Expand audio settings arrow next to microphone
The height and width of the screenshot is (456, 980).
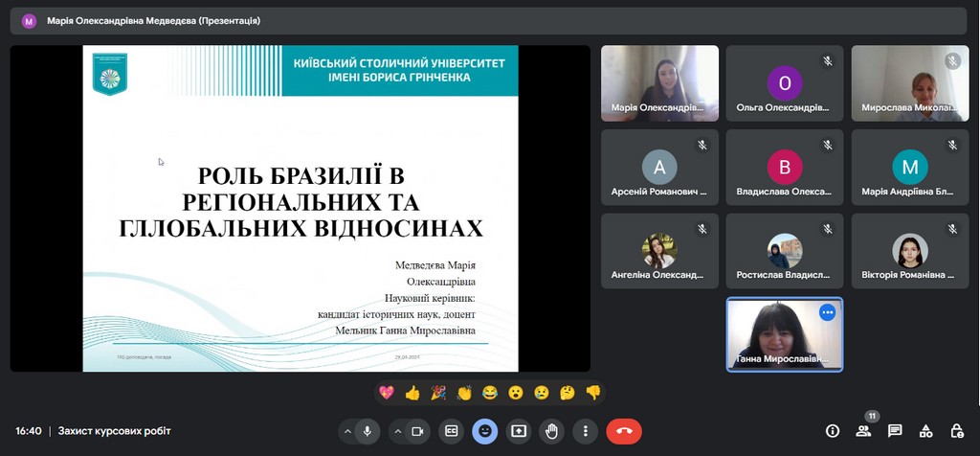pos(346,431)
